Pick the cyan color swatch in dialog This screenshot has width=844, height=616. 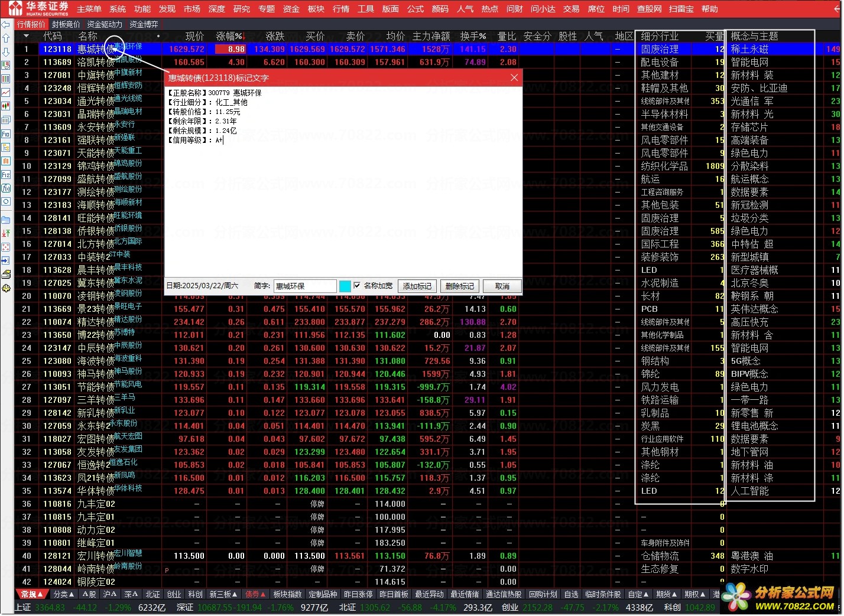345,286
